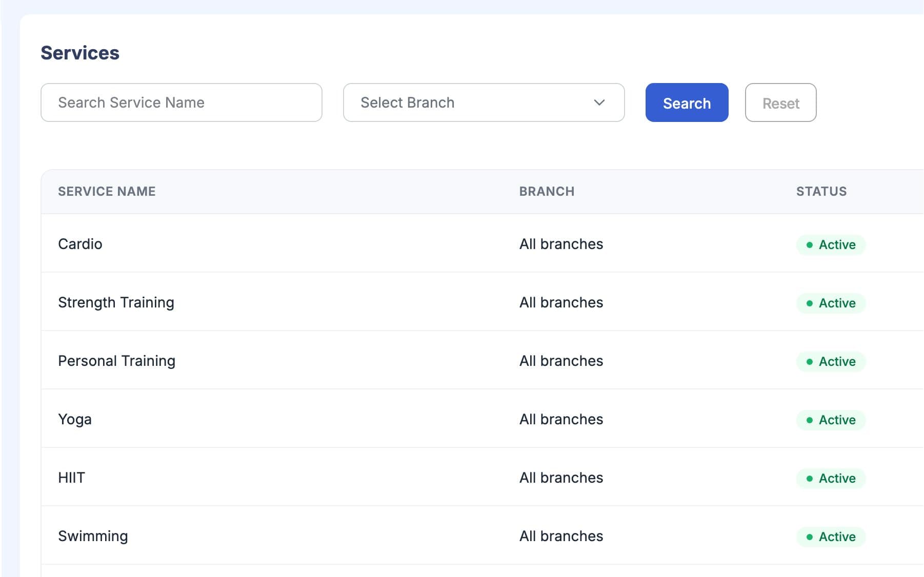Click the blue Search button

point(687,102)
